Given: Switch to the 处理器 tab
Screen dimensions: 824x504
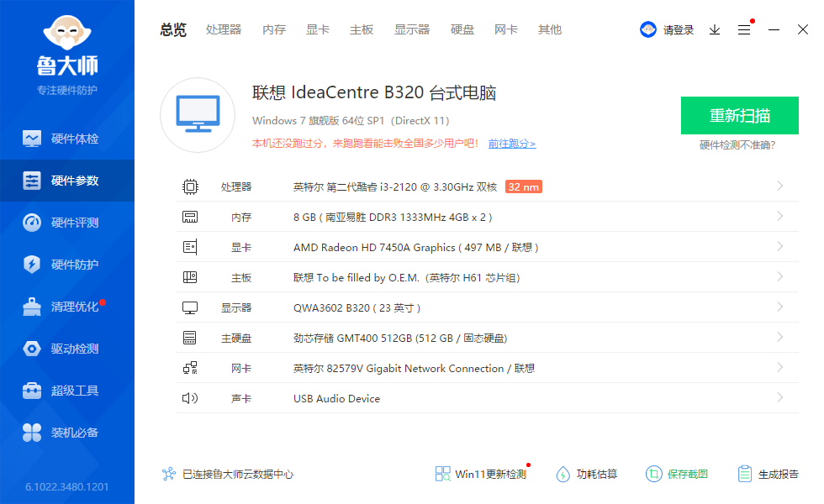Looking at the screenshot, I should point(224,30).
